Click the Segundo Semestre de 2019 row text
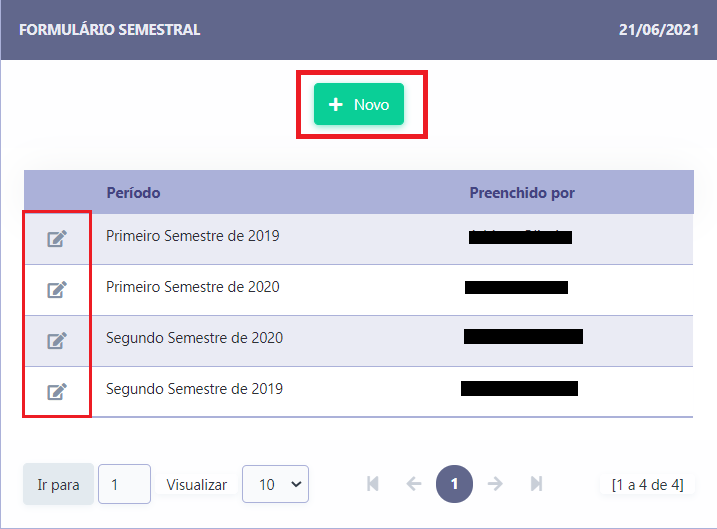Image resolution: width=717 pixels, height=529 pixels. (194, 389)
